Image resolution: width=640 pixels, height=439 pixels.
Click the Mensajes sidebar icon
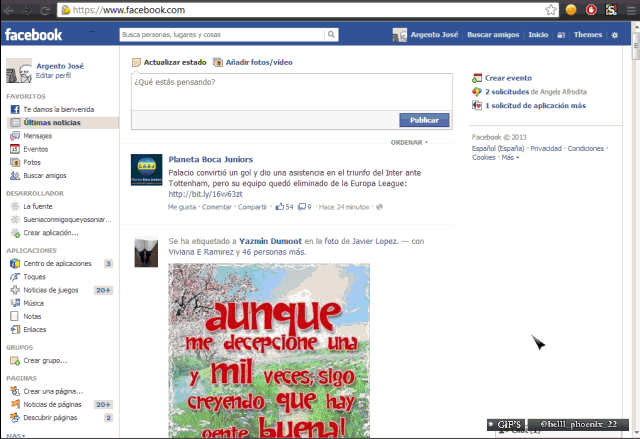pyautogui.click(x=15, y=136)
